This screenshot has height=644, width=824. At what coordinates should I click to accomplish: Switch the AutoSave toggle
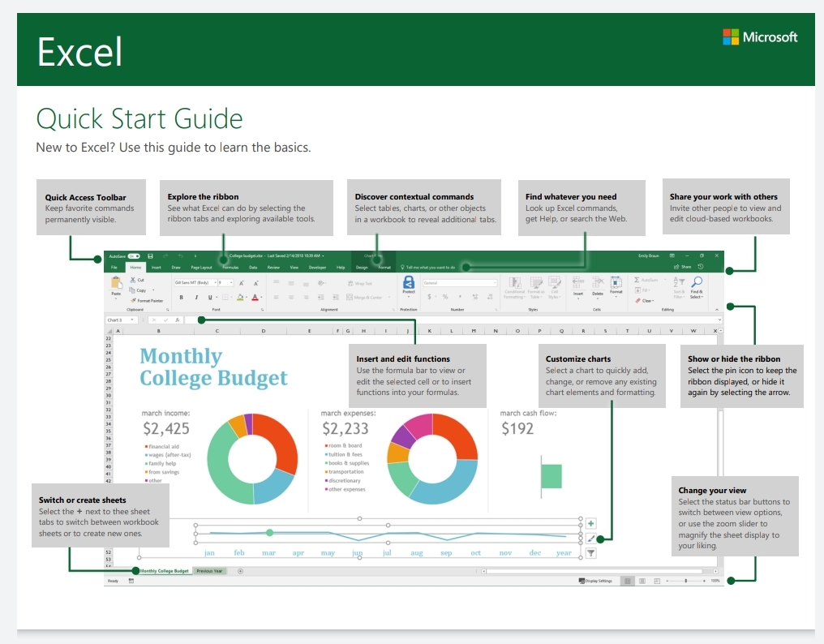134,256
